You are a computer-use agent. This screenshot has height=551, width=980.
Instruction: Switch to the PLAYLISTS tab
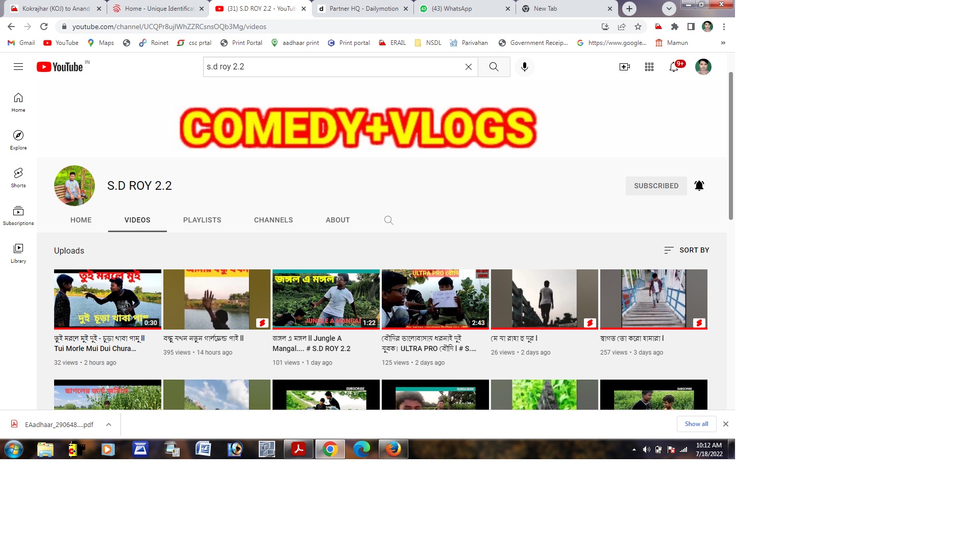[x=202, y=220]
